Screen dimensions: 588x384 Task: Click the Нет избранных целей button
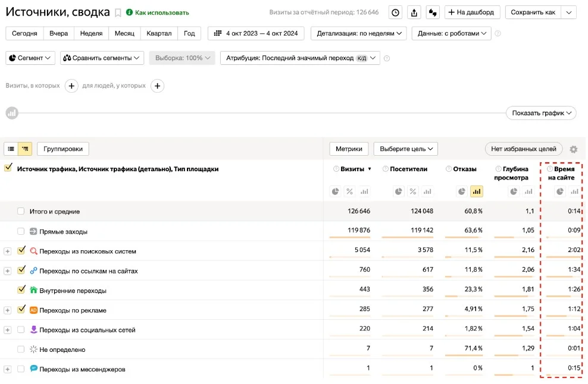point(524,149)
